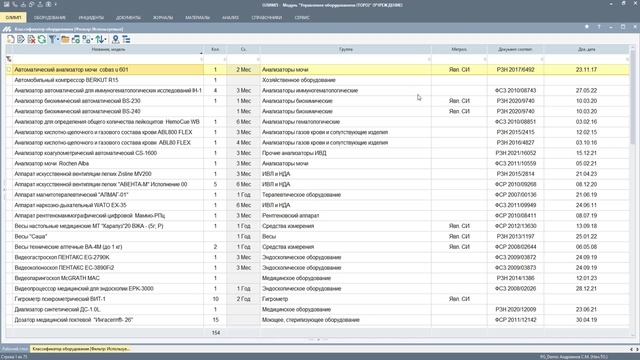Click the edit record toolbar icon
Viewport: 640px width, 360px height.
tap(21, 39)
